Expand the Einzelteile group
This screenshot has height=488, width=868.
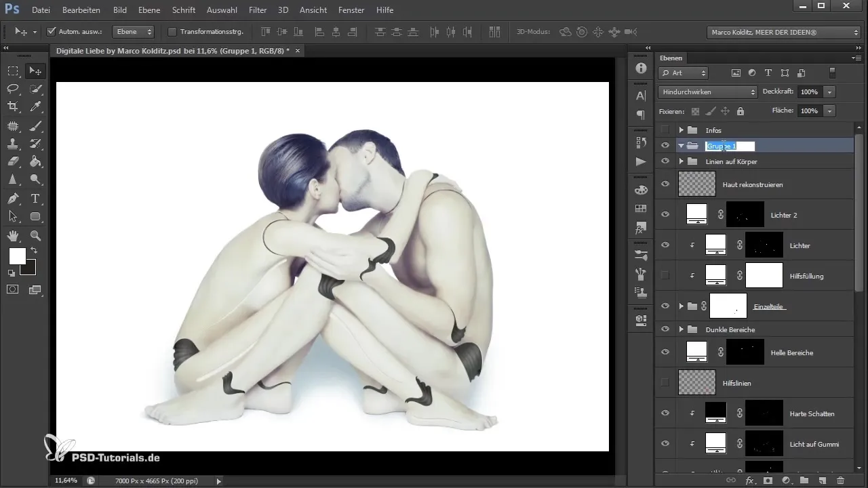pos(681,306)
